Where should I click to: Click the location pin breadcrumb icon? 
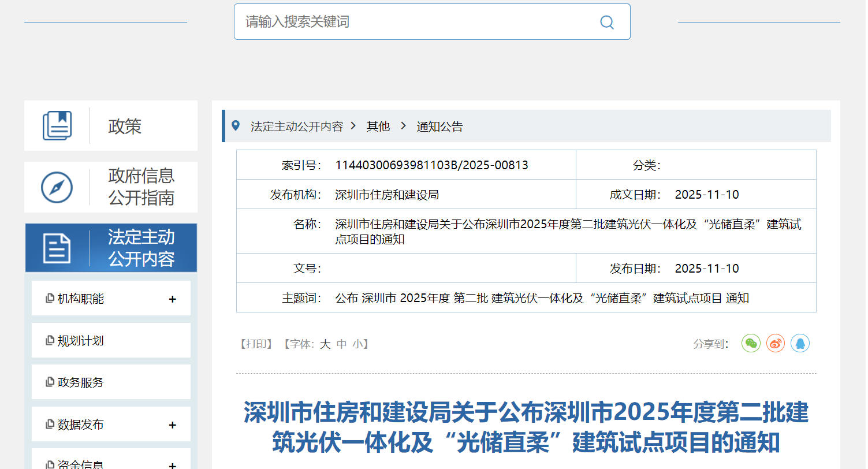[236, 126]
